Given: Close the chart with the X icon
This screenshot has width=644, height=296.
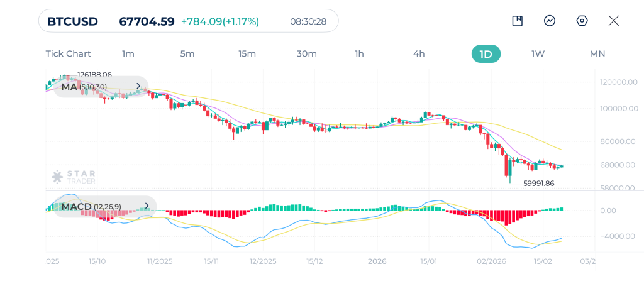Looking at the screenshot, I should coord(614,21).
